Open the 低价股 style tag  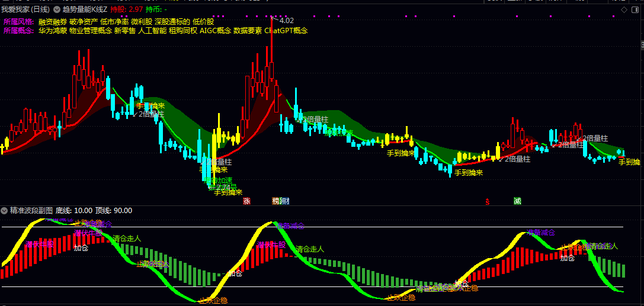point(203,21)
